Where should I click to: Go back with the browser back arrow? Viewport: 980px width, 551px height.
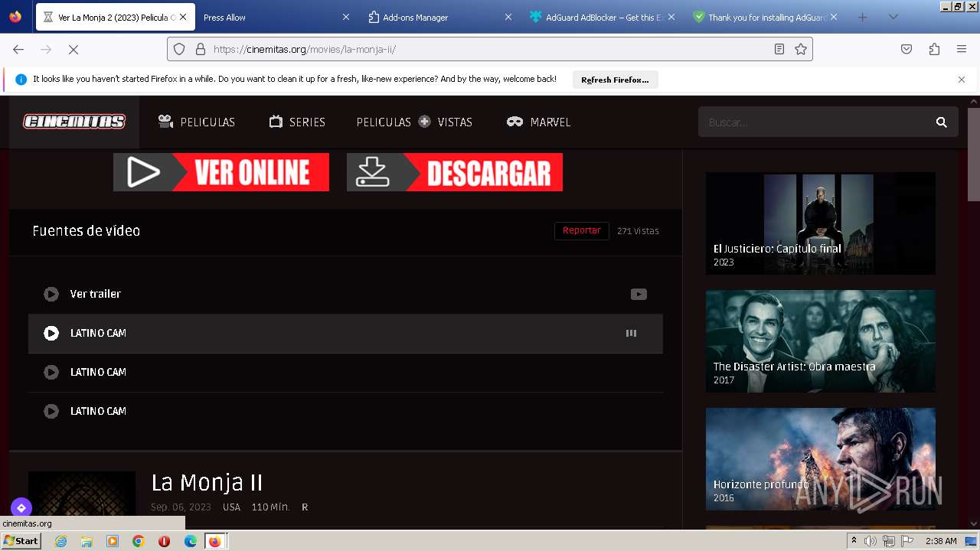(18, 49)
